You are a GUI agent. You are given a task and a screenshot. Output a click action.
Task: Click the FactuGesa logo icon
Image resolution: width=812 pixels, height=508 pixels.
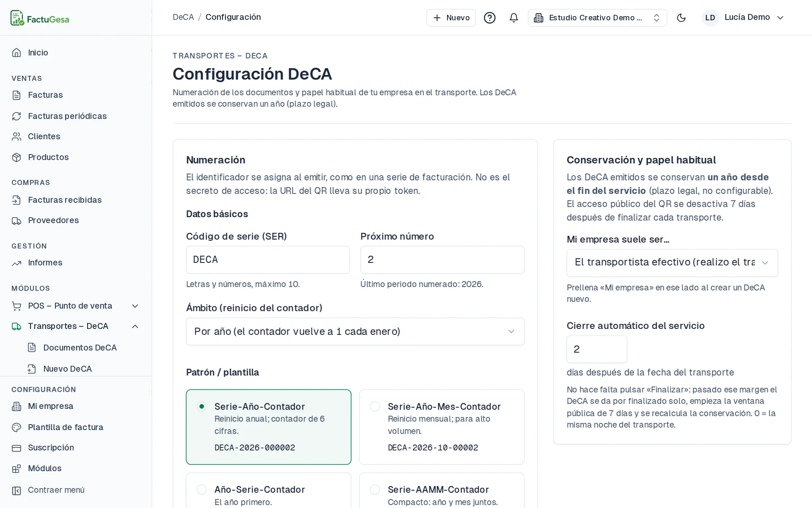tap(17, 18)
